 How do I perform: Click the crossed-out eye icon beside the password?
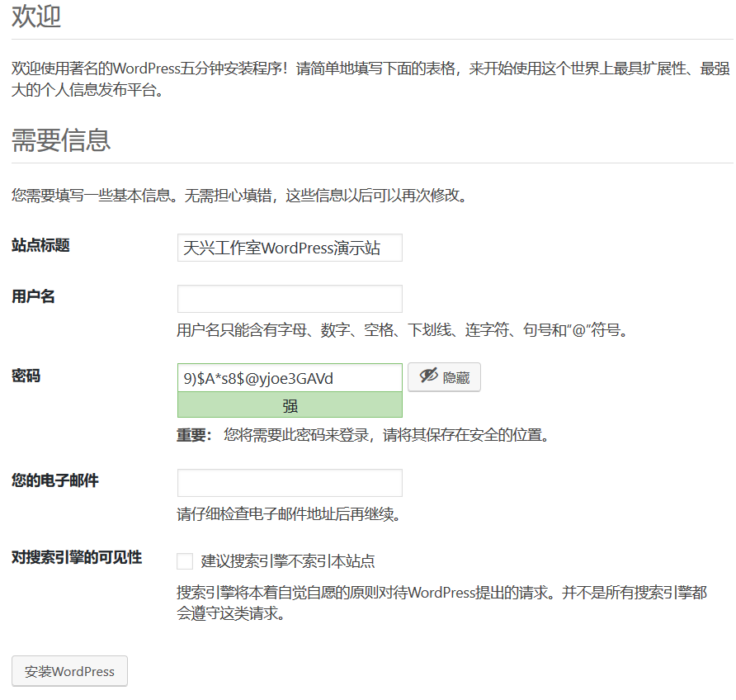click(x=427, y=376)
